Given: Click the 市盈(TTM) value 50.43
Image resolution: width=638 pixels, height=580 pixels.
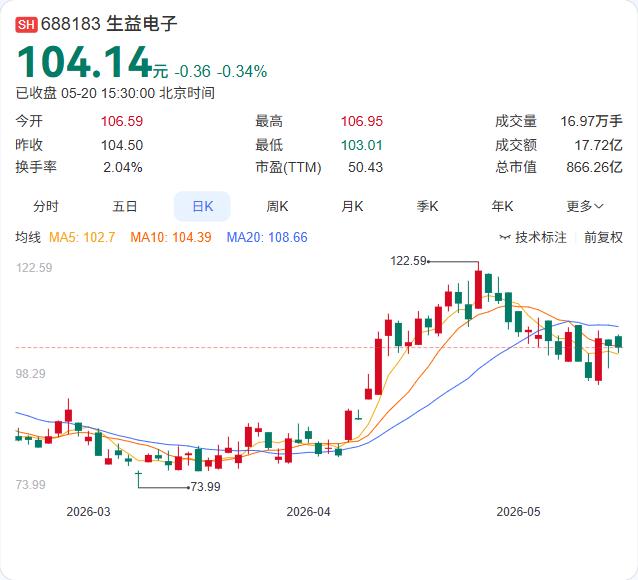Looking at the screenshot, I should pos(365,167).
